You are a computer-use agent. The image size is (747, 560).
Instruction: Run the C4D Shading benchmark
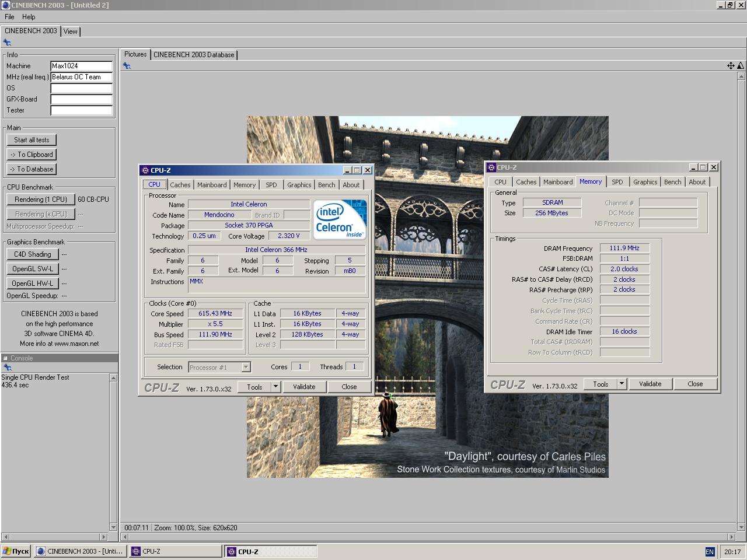click(x=33, y=254)
